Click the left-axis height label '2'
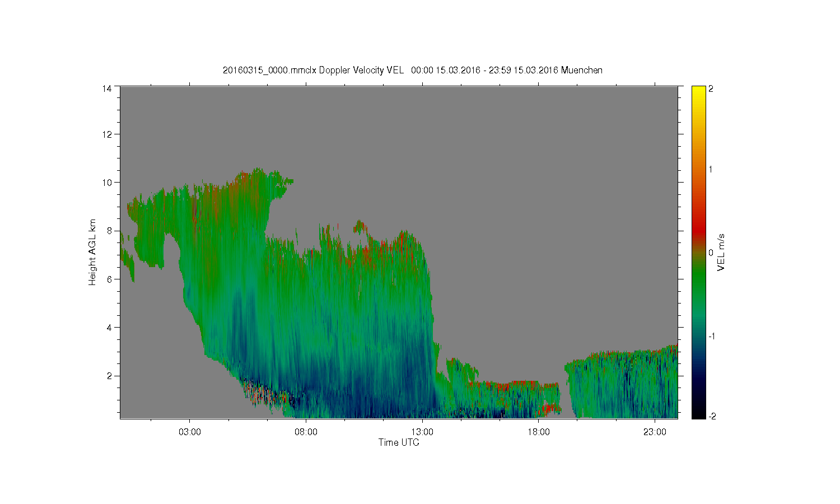This screenshot has height=504, width=840. [x=109, y=376]
